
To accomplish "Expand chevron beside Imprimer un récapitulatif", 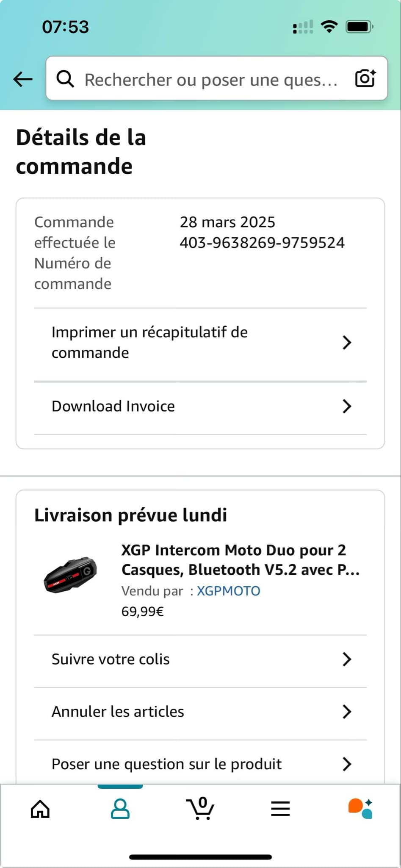I will point(347,342).
